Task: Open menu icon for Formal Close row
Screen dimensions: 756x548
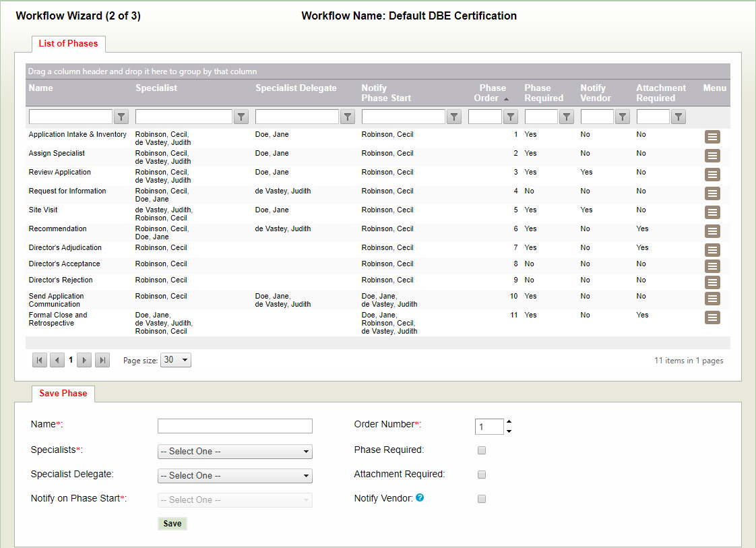Action: click(x=712, y=317)
